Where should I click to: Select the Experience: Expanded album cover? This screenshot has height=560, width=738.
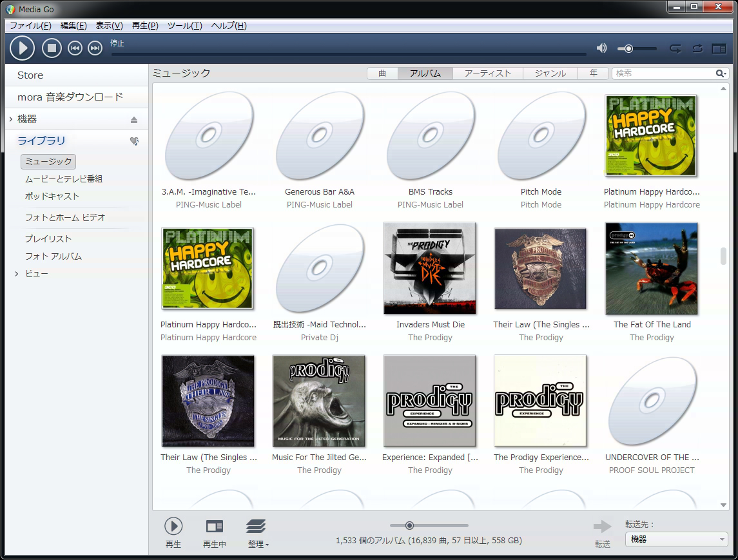pyautogui.click(x=430, y=401)
